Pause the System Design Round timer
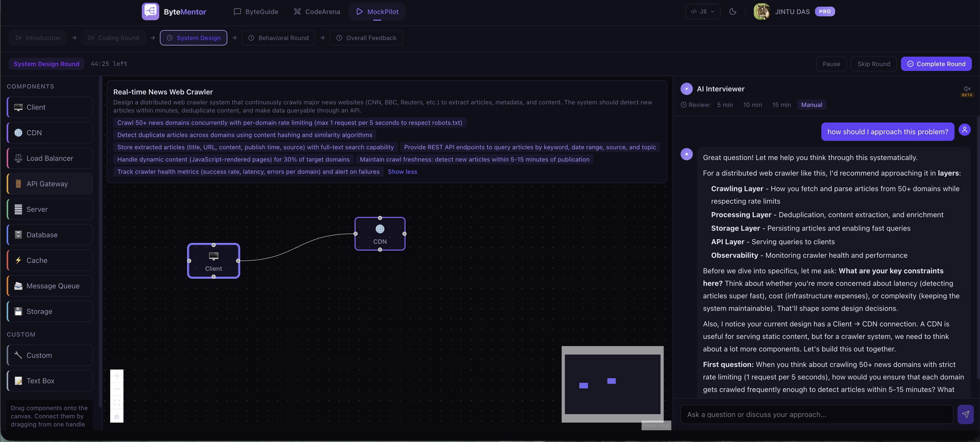This screenshot has width=980, height=442. pyautogui.click(x=831, y=64)
